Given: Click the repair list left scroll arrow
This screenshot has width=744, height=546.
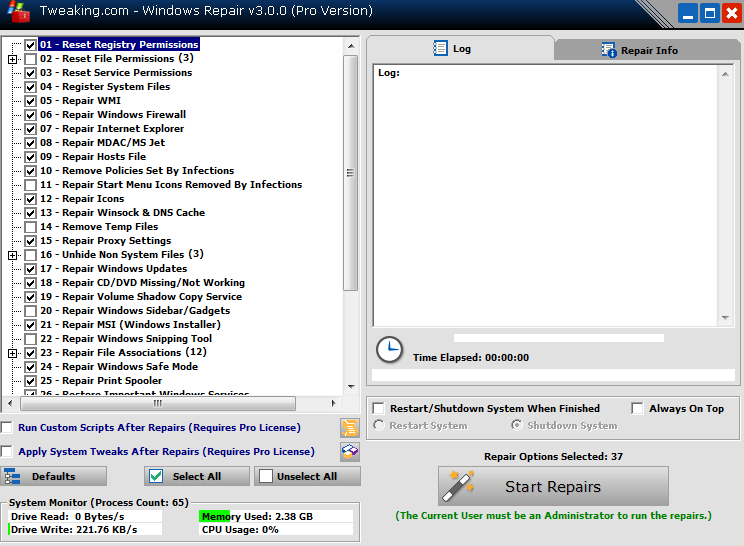Looking at the screenshot, I should click(x=10, y=404).
